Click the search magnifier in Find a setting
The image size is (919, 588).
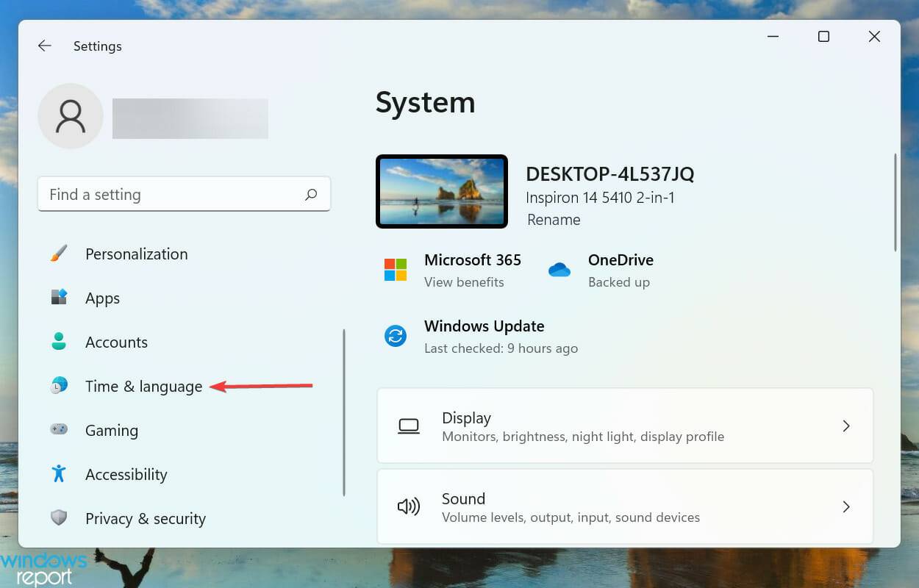[x=311, y=194]
